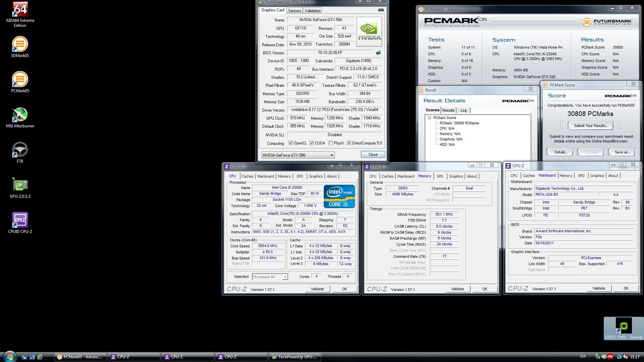Open the SPD tab in the Memory CPU-Z window
The height and width of the screenshot is (362, 644).
(440, 176)
